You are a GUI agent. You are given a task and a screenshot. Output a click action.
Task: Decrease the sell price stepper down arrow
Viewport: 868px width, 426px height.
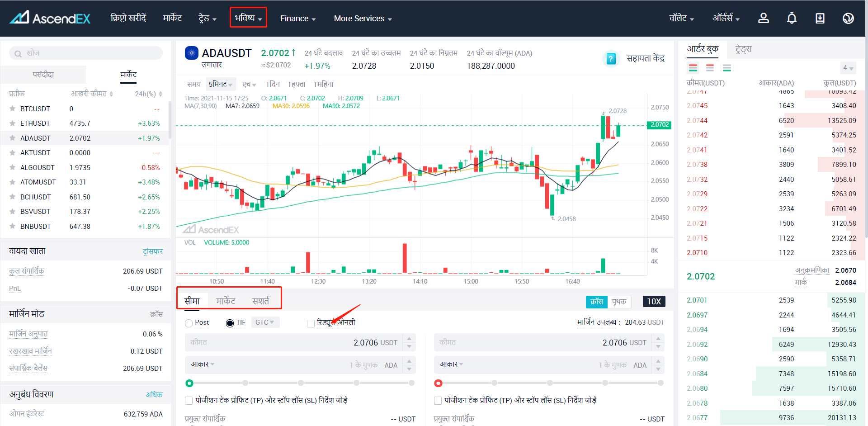coord(658,347)
